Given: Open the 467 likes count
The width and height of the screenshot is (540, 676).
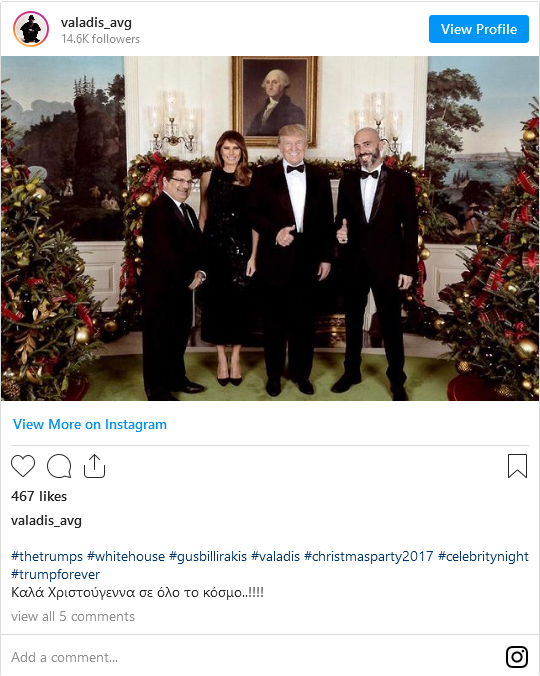Looking at the screenshot, I should pyautogui.click(x=39, y=496).
